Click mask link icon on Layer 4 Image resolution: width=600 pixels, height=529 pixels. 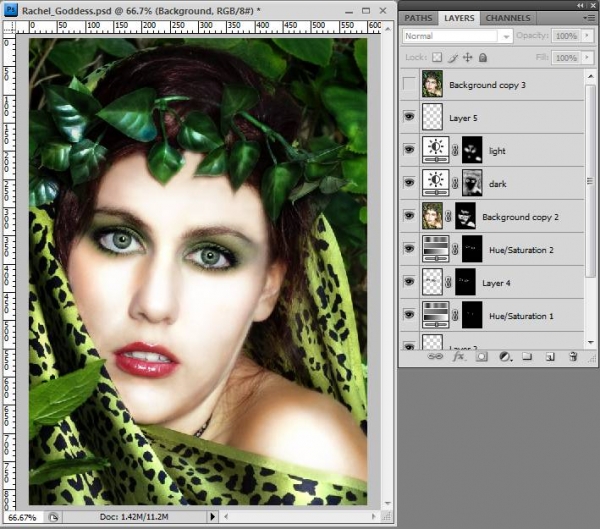[x=448, y=282]
